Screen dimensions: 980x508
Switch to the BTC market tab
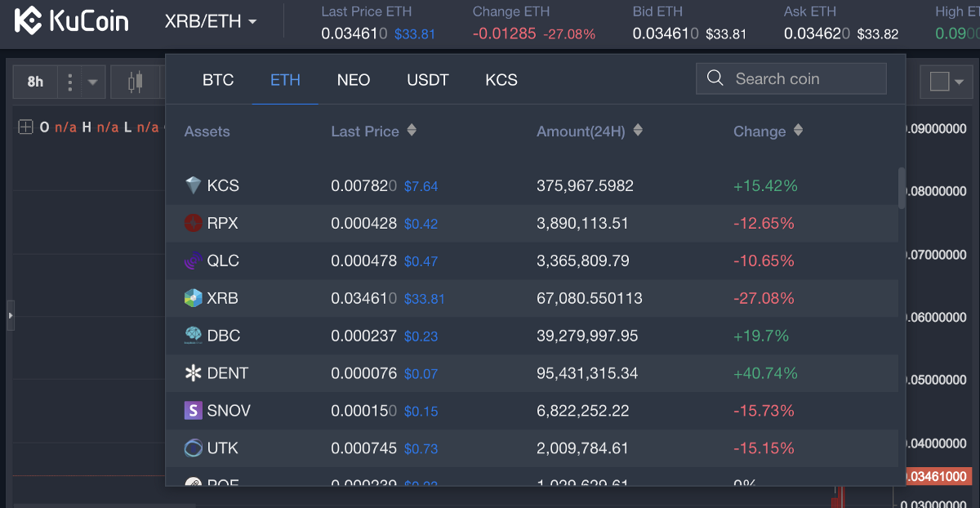218,80
